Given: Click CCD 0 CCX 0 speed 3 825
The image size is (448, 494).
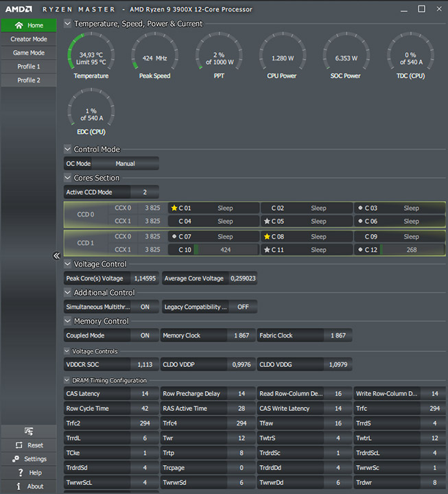Looking at the screenshot, I should [152, 208].
